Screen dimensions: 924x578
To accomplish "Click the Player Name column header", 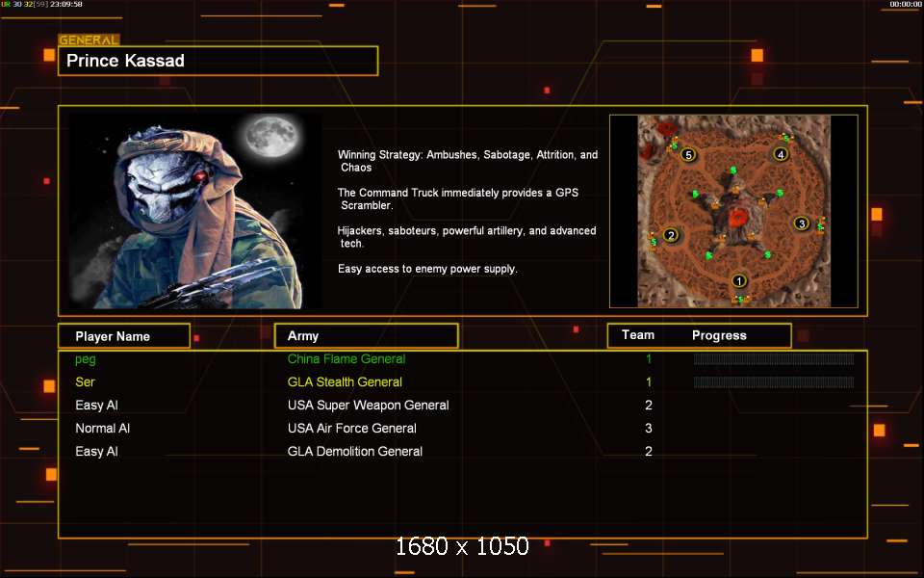I will (x=124, y=336).
